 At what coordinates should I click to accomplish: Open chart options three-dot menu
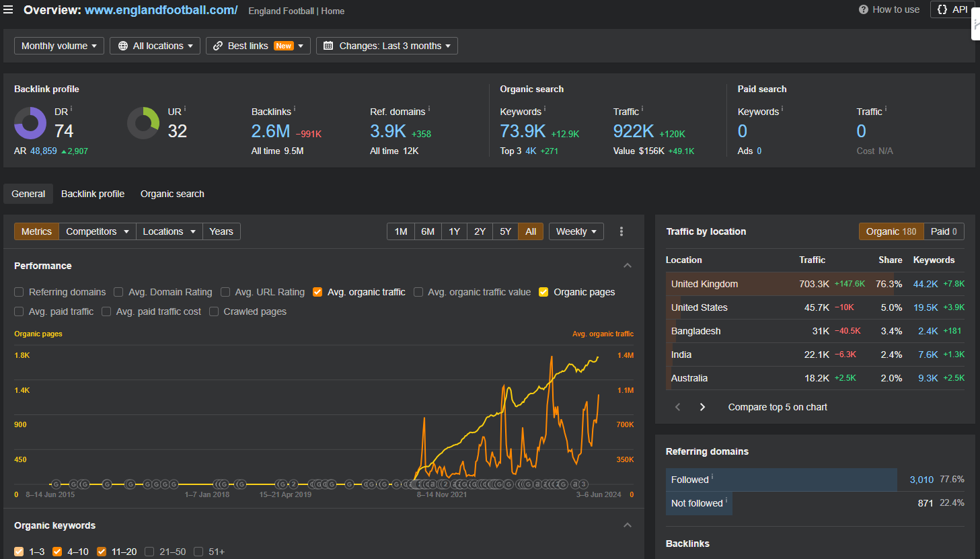coord(621,231)
